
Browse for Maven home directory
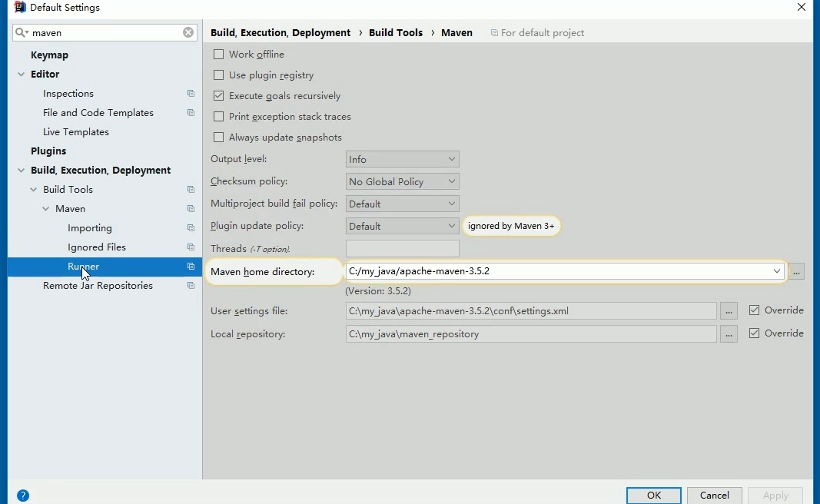coord(796,271)
